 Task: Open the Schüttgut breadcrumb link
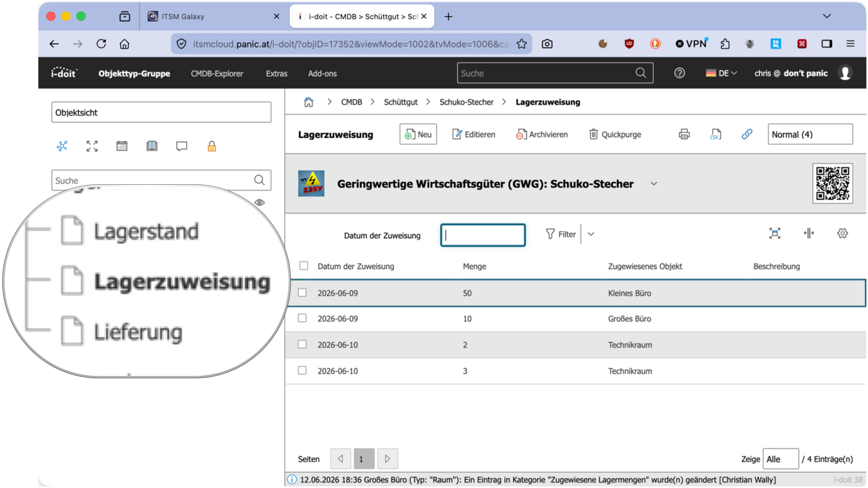400,102
